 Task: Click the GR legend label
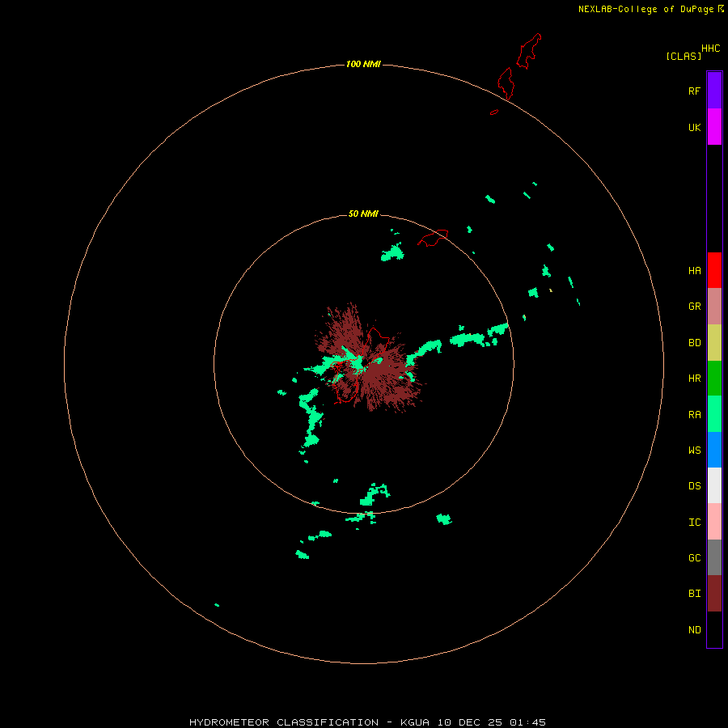click(x=694, y=307)
